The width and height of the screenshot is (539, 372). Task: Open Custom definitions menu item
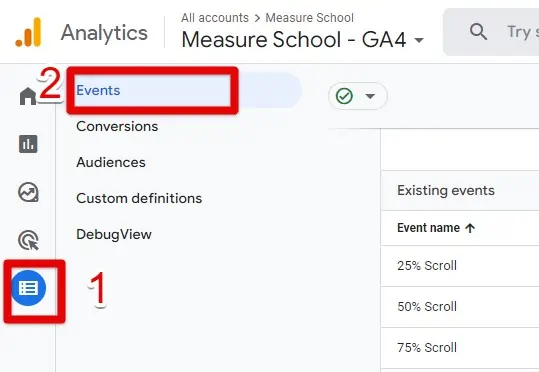tap(139, 198)
